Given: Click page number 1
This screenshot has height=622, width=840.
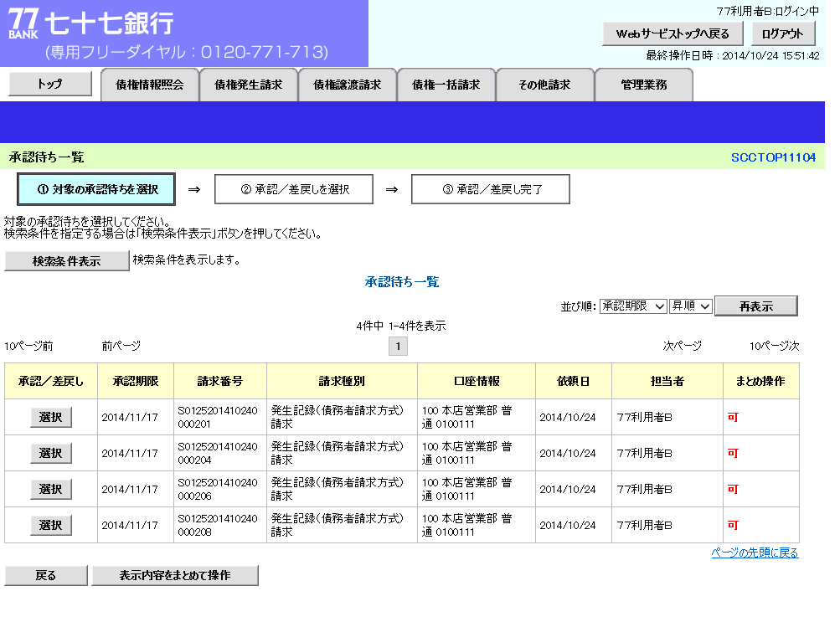Looking at the screenshot, I should [x=398, y=347].
